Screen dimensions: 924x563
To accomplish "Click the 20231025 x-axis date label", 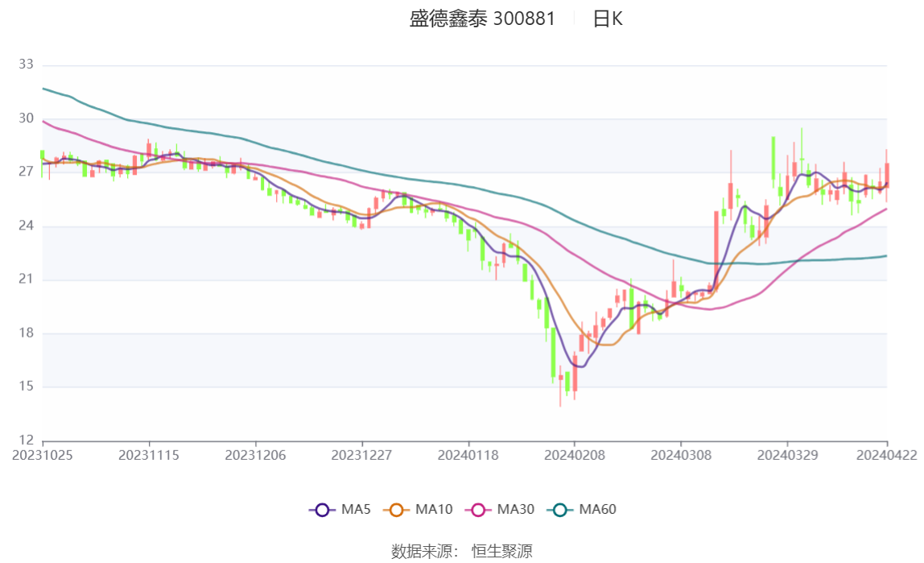I will click(x=43, y=456).
